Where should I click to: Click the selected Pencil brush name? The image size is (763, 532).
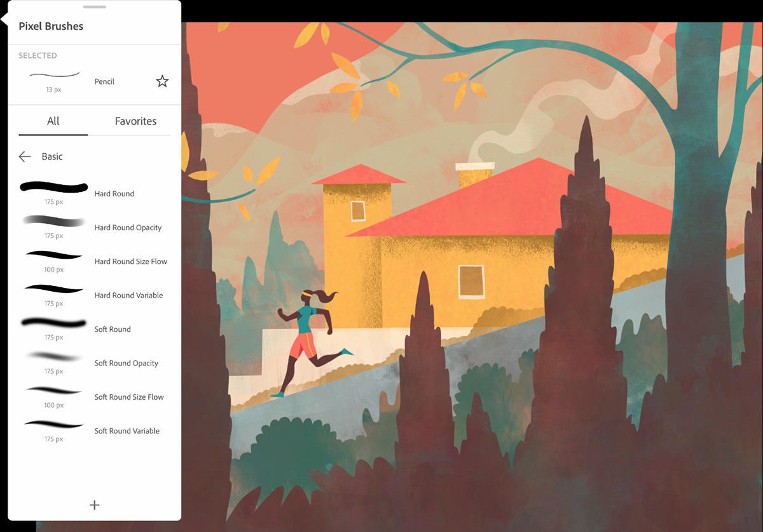pyautogui.click(x=104, y=81)
